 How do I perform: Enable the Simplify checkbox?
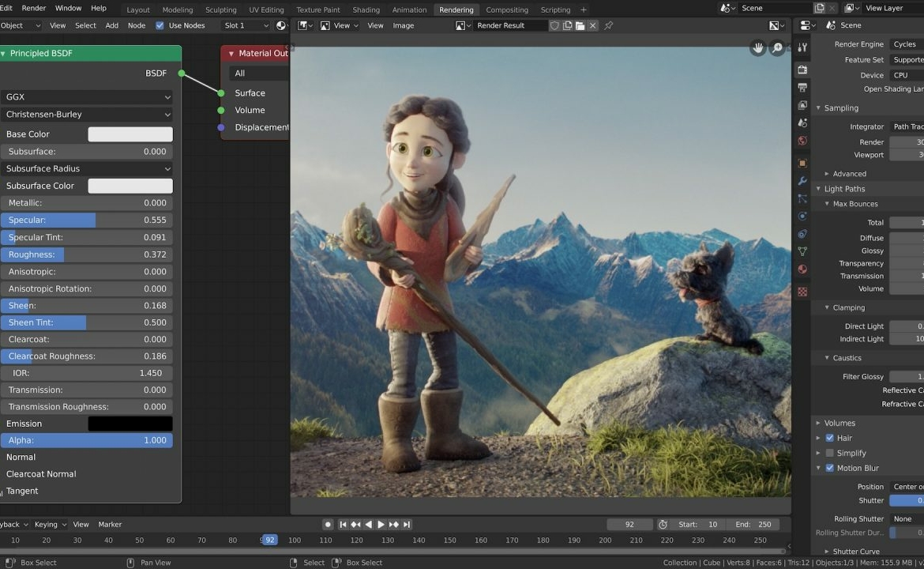pos(829,453)
